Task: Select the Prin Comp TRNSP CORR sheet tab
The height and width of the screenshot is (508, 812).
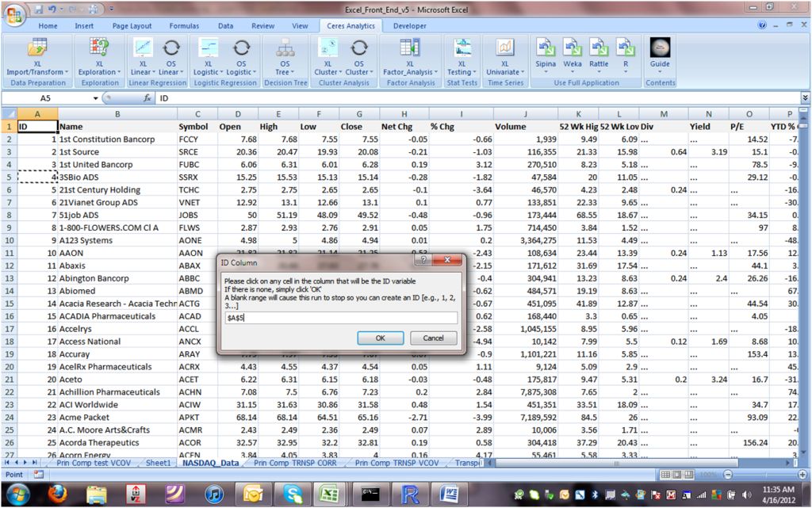Action: pos(295,463)
